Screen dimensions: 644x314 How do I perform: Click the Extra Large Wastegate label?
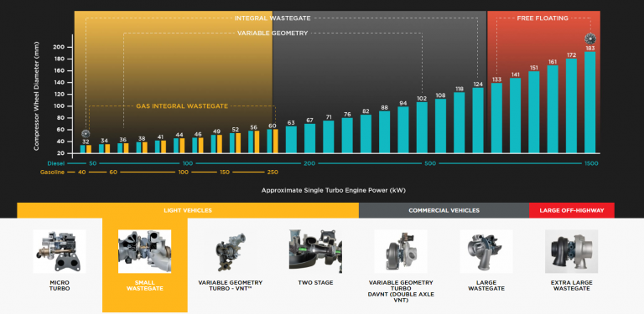click(x=571, y=286)
